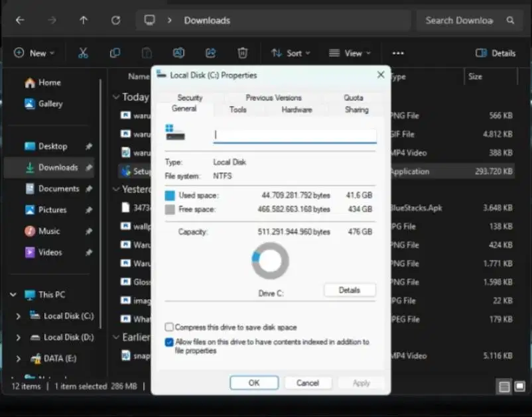Enable Compress this drive checkbox

[169, 327]
